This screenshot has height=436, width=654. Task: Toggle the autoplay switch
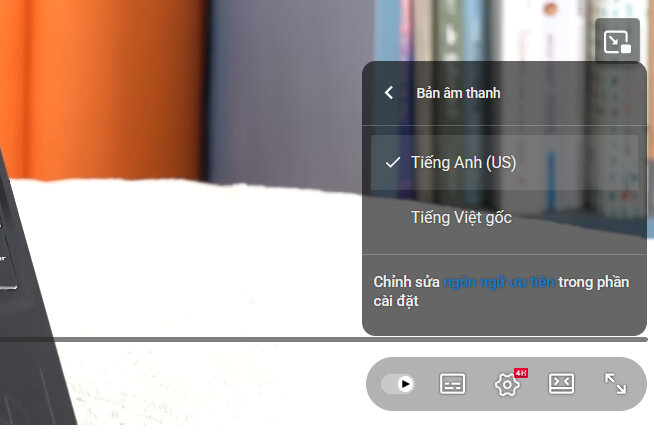(397, 384)
